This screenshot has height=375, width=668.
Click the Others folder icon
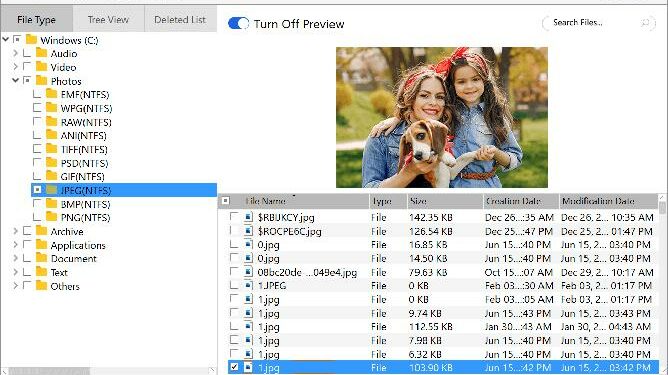pyautogui.click(x=41, y=286)
